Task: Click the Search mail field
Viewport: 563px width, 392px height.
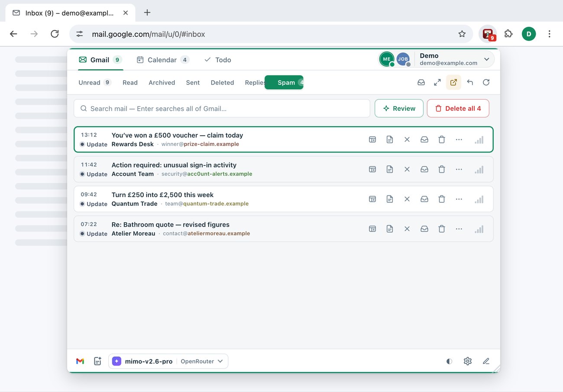Action: (x=222, y=108)
